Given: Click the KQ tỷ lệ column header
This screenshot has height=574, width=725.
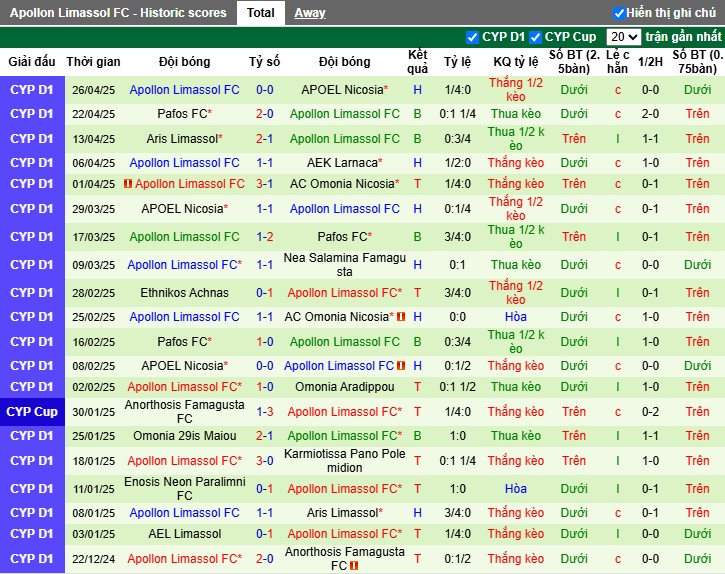Looking at the screenshot, I should coord(516,62).
